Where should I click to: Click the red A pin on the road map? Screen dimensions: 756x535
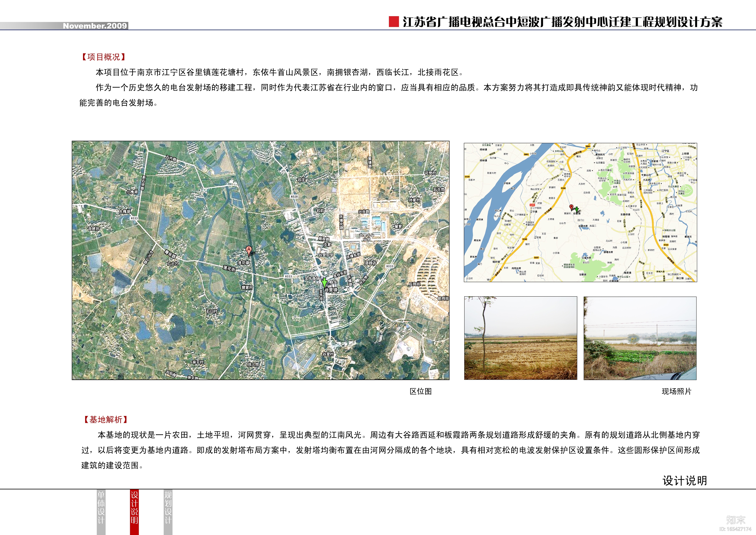571,208
